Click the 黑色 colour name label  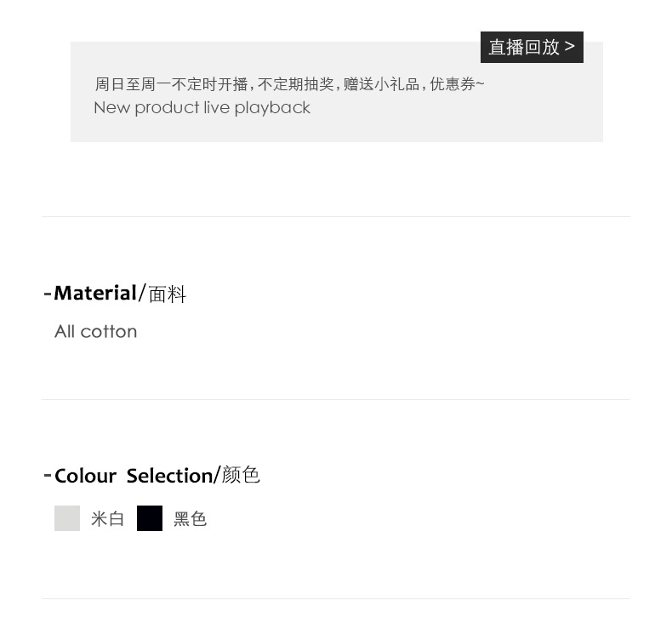[190, 519]
